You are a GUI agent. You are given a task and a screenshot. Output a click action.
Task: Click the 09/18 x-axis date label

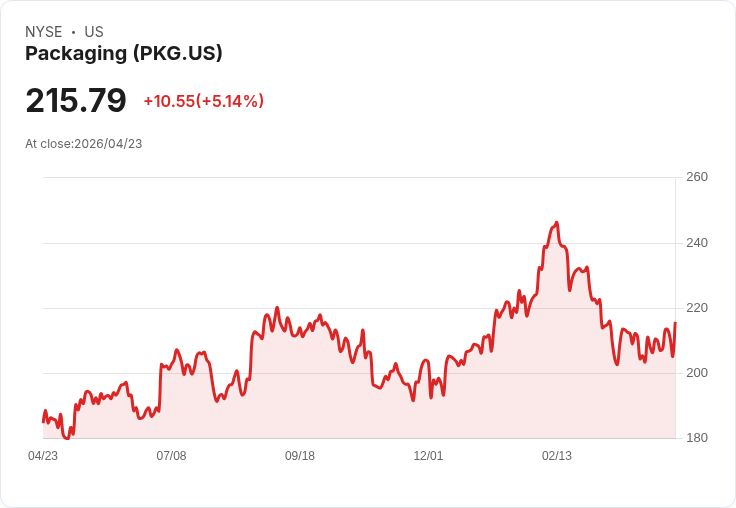[300, 456]
